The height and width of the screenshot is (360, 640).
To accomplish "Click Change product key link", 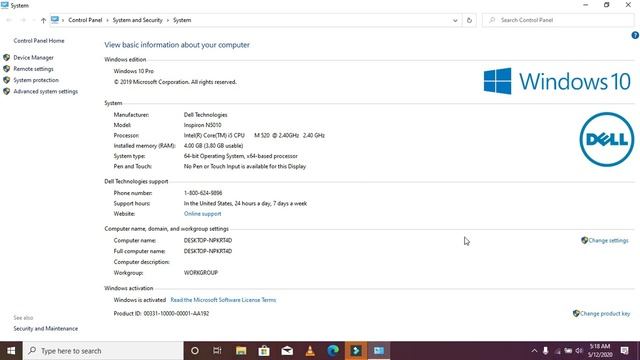I will pos(605,313).
